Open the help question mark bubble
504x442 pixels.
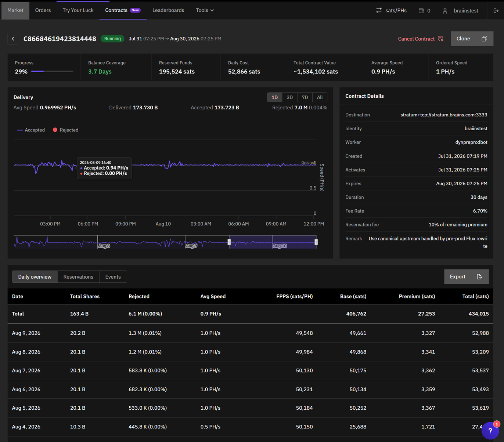click(490, 431)
